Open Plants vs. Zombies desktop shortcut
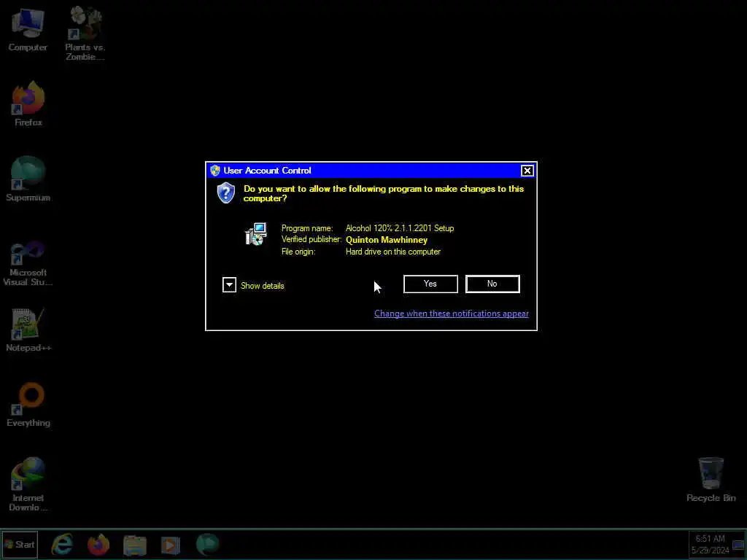This screenshot has height=560, width=747. [85, 34]
